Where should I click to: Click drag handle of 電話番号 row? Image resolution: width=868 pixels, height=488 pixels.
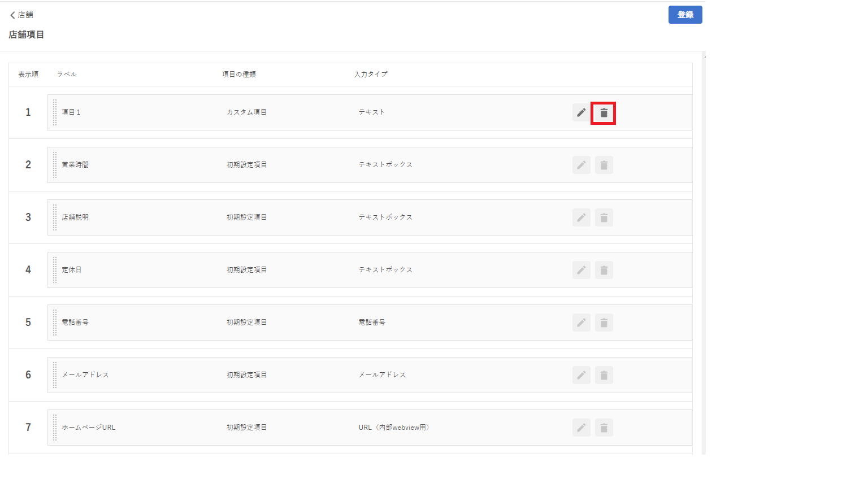point(55,323)
